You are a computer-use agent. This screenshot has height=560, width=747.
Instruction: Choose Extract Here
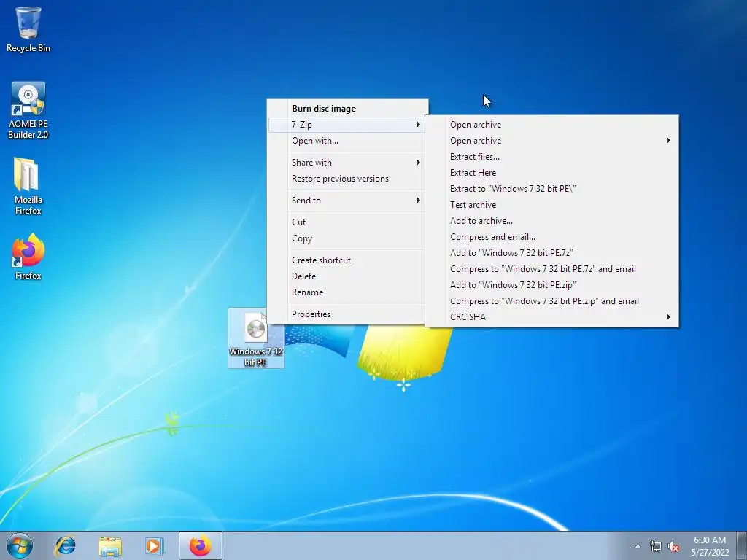tap(551, 173)
